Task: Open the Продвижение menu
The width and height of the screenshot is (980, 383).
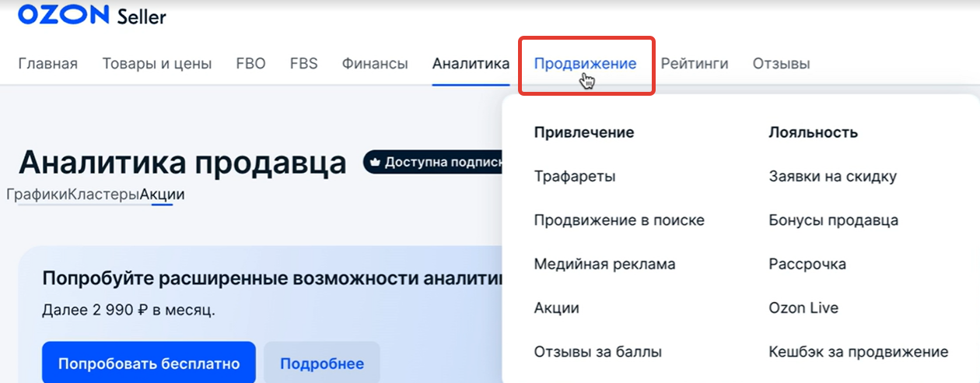Action: click(x=585, y=64)
